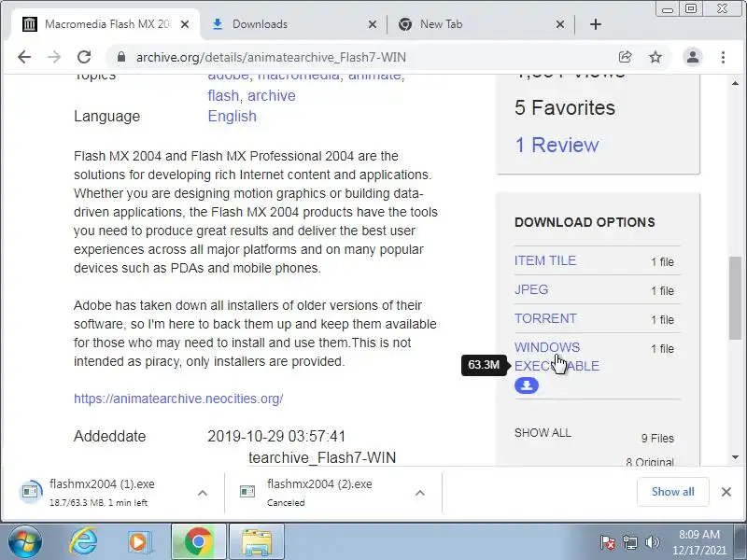Click the SHOW ALL files link
Screen dimensions: 747x560
point(543,433)
